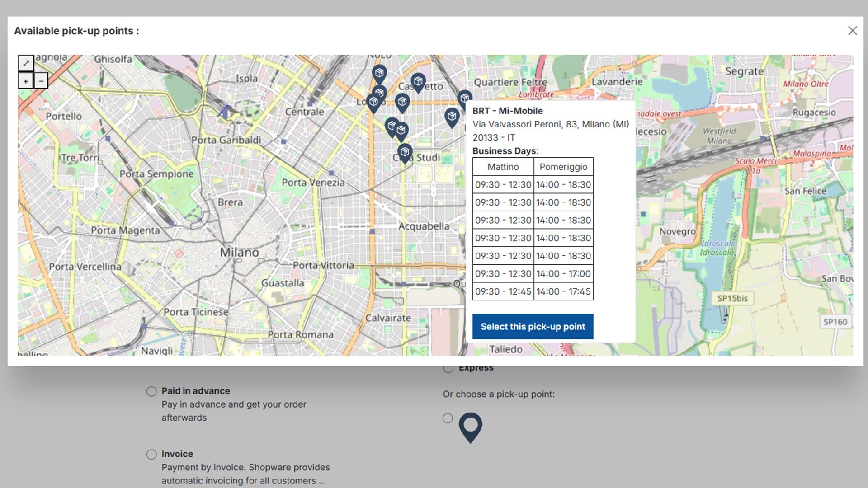Click the 09:30 - 12:45 morning cell
Image resolution: width=868 pixels, height=488 pixels.
pyautogui.click(x=503, y=291)
